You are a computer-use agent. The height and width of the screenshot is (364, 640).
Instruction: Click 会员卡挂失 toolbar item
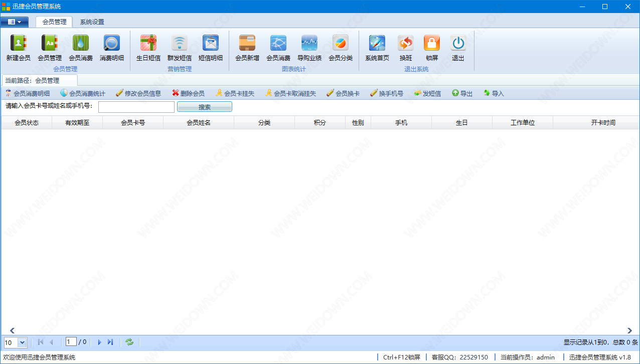pos(235,93)
